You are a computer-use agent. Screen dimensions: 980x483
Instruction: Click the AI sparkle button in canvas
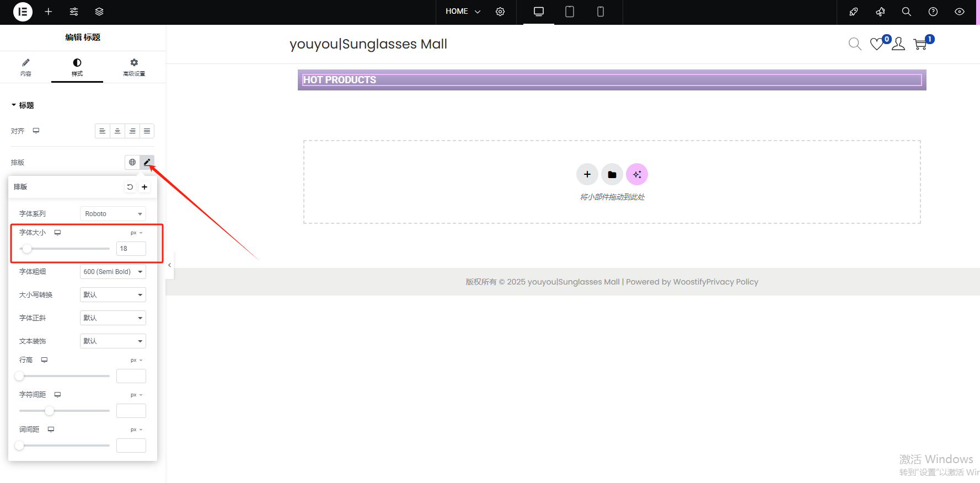tap(637, 174)
